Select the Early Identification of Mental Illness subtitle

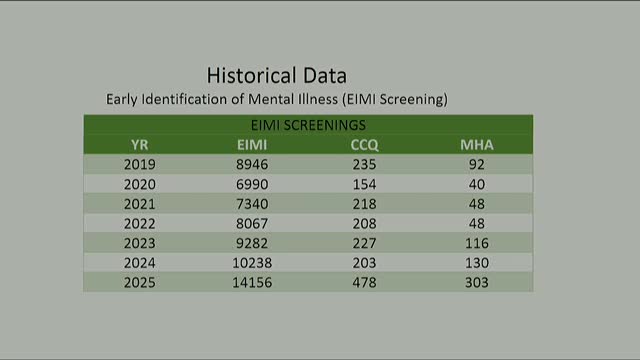click(x=277, y=99)
